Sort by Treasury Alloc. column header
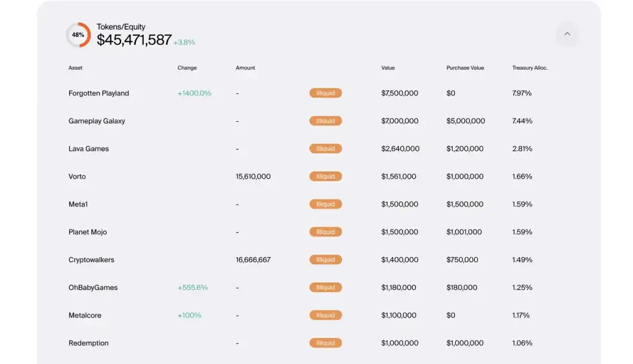Viewport: 633px width, 364px height. coord(530,68)
